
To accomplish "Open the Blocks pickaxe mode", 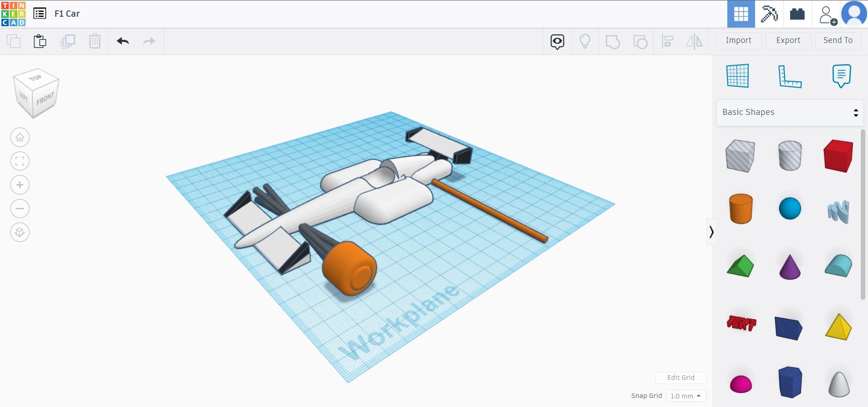I will point(769,14).
